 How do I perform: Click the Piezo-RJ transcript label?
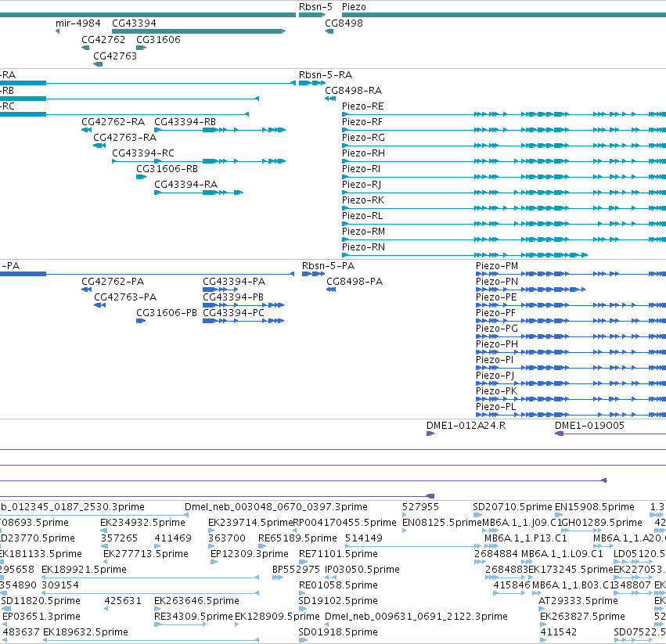click(x=361, y=185)
